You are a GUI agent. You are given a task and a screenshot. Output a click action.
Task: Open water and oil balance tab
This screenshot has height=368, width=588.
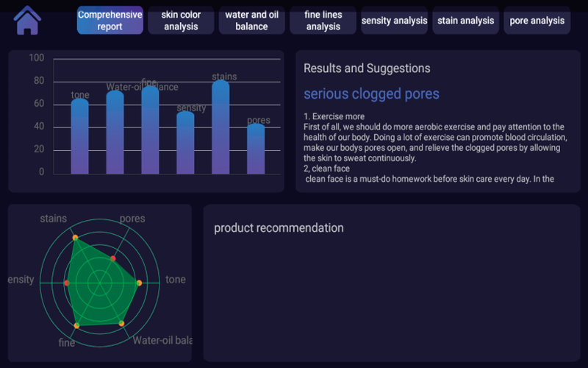pos(252,21)
